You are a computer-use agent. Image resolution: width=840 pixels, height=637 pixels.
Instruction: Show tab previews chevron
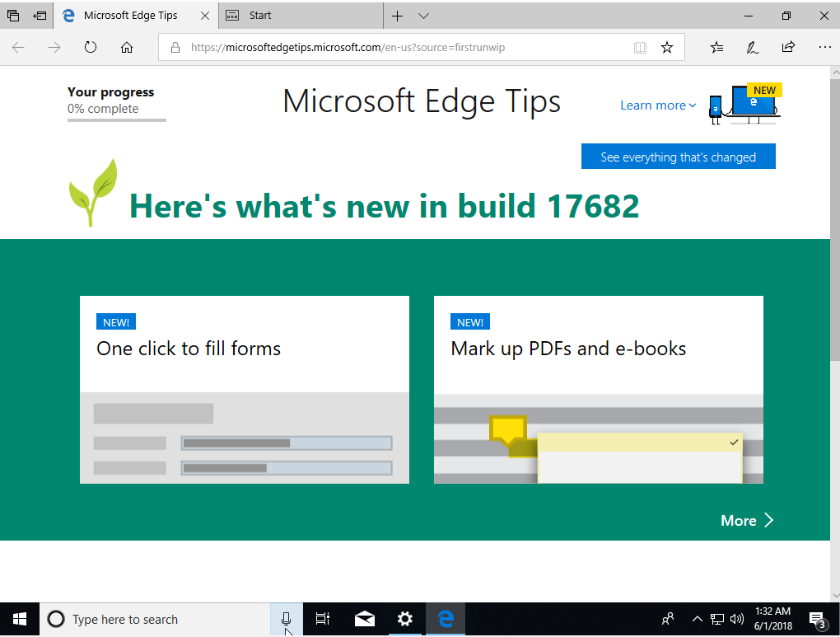(423, 16)
